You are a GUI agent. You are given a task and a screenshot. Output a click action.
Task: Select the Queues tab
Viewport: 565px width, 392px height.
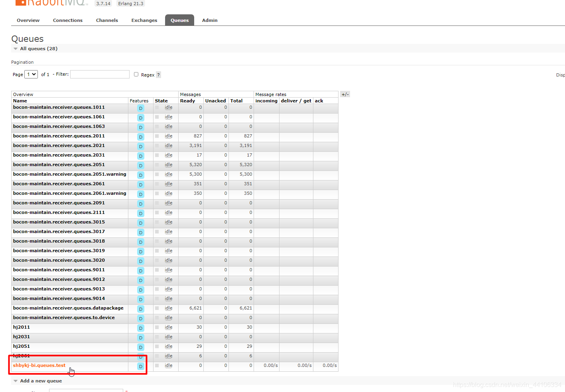179,20
